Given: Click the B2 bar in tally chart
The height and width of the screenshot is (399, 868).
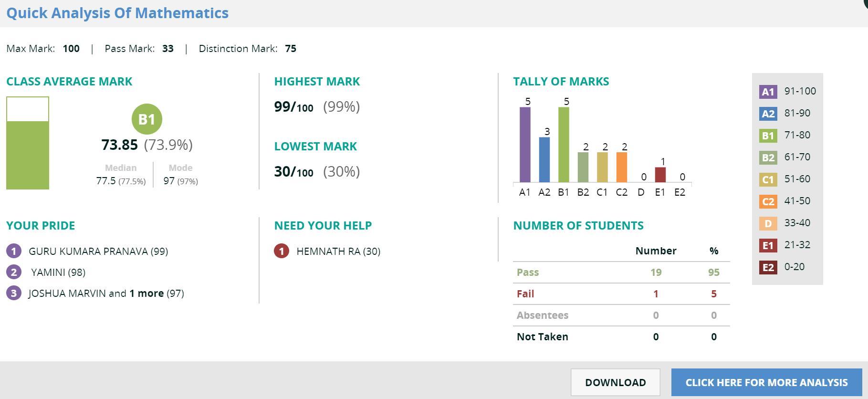Looking at the screenshot, I should point(583,167).
